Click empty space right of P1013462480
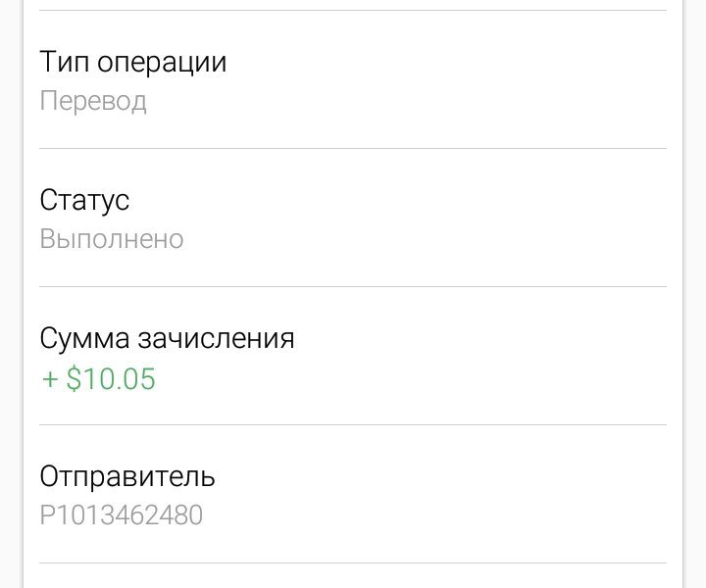 434,515
